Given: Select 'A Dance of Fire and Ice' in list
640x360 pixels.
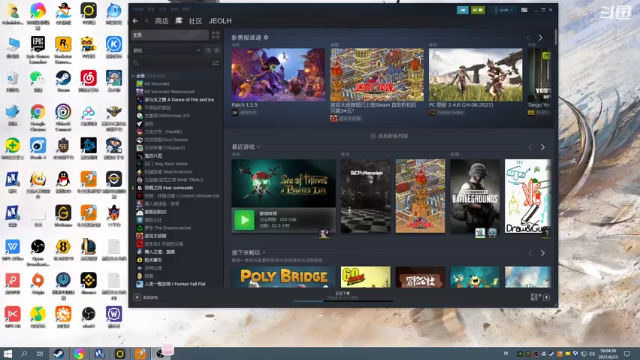Looking at the screenshot, I should [179, 100].
